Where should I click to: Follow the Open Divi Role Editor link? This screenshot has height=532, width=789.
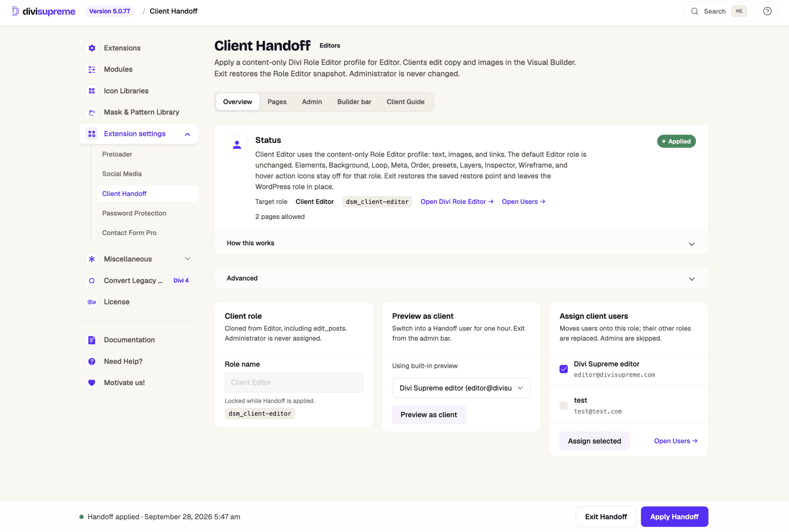457,202
